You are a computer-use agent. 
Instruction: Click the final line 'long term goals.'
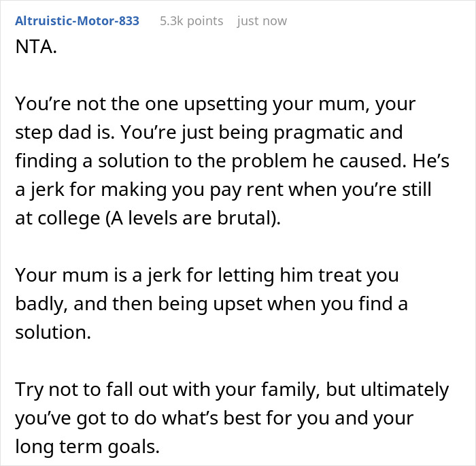pyautogui.click(x=88, y=447)
